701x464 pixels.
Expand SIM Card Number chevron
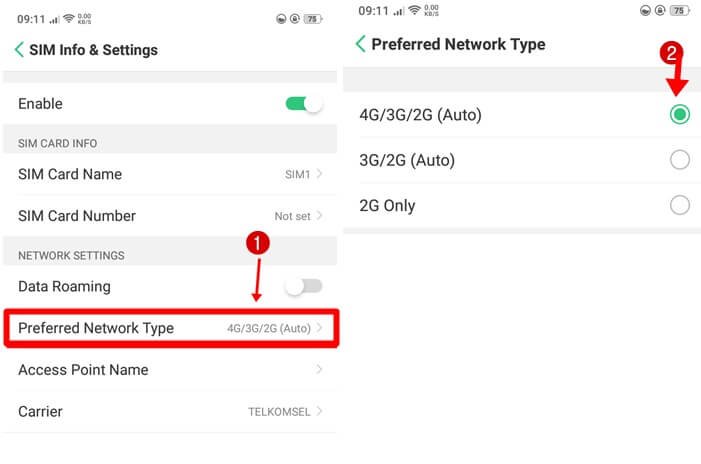point(319,215)
